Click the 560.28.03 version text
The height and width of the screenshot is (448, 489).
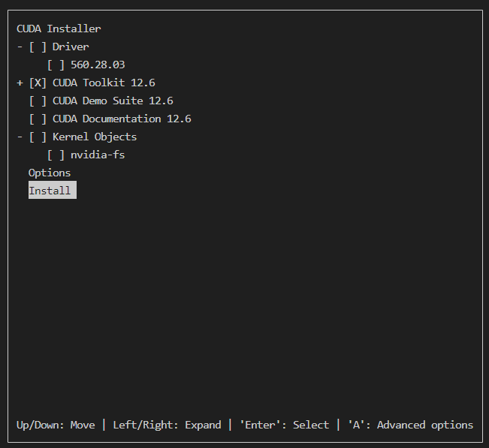tap(98, 65)
